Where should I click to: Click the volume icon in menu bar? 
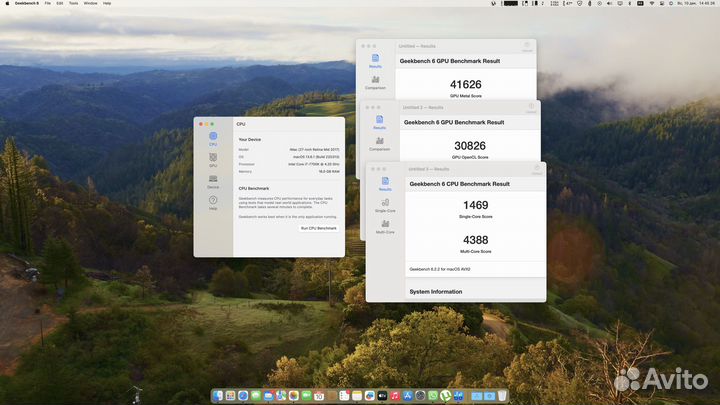(609, 3)
